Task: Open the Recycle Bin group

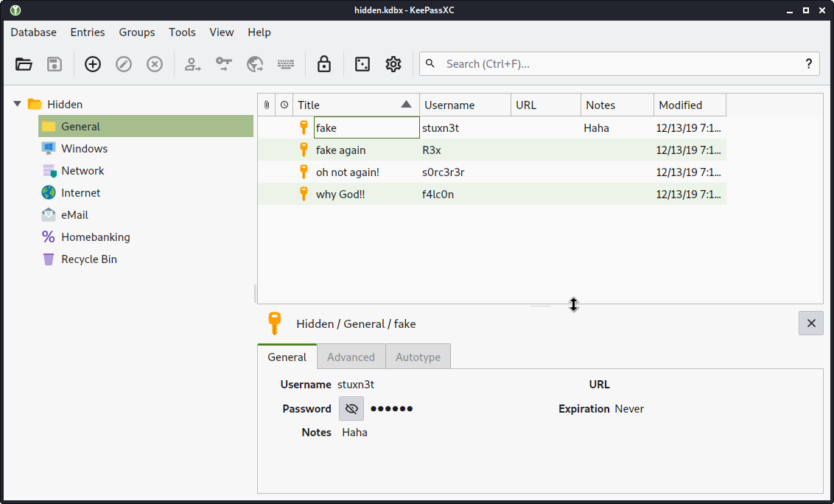Action: pyautogui.click(x=146, y=259)
